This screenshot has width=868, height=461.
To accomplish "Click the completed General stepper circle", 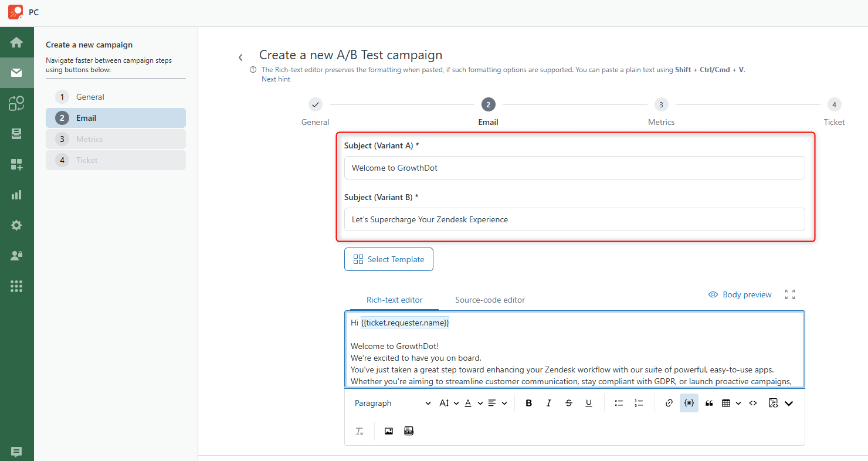I will (315, 104).
